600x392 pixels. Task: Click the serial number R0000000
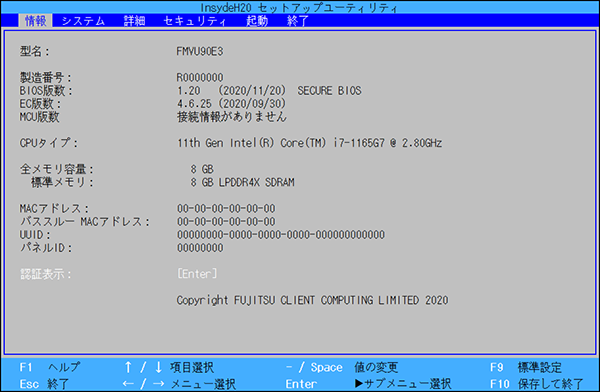tap(199, 77)
